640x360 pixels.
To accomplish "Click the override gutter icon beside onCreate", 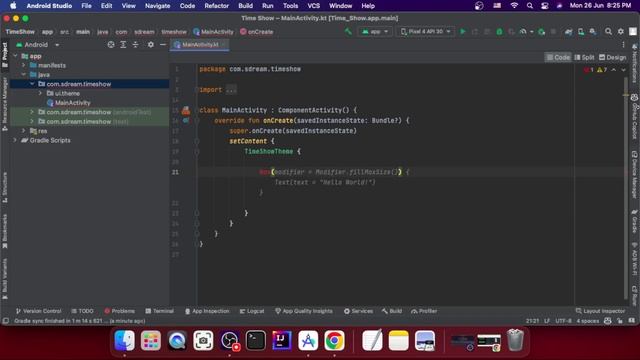I will coord(186,120).
